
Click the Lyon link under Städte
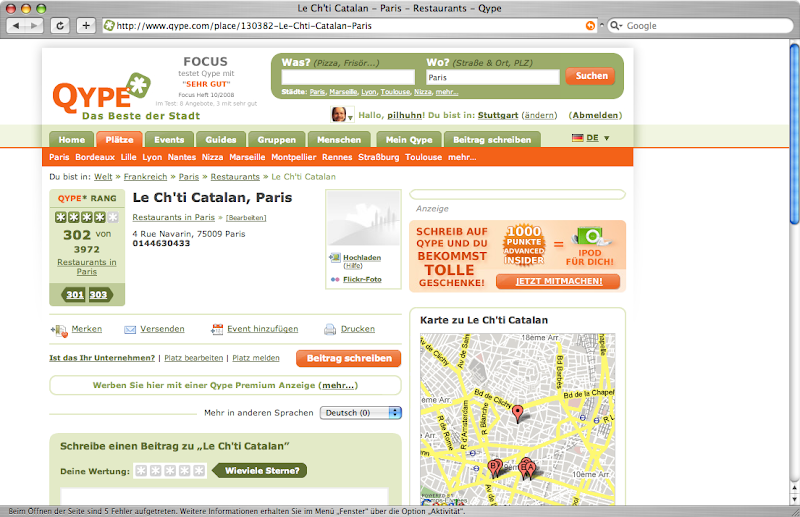(x=368, y=92)
